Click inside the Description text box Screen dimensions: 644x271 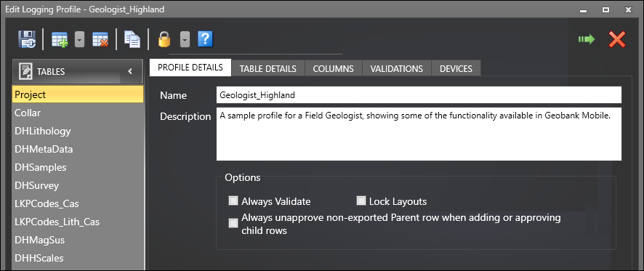(419, 134)
